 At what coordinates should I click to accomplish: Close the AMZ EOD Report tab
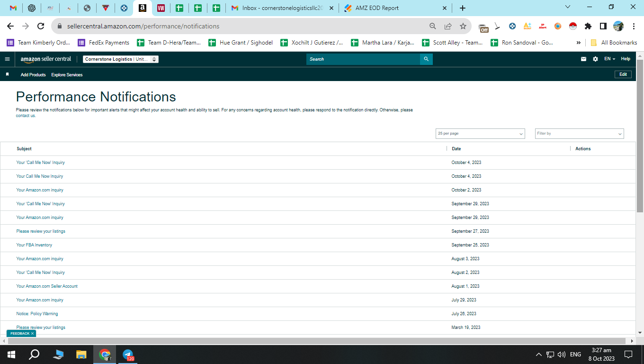(444, 8)
